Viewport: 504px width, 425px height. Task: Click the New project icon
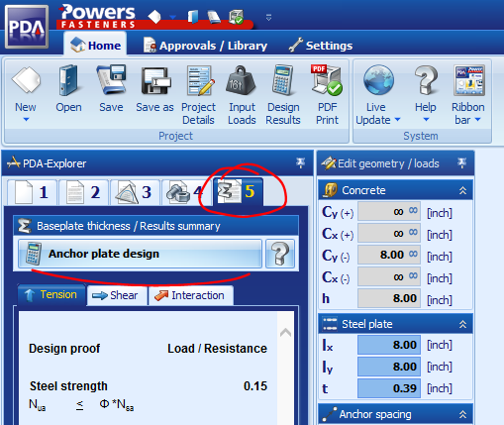point(26,80)
